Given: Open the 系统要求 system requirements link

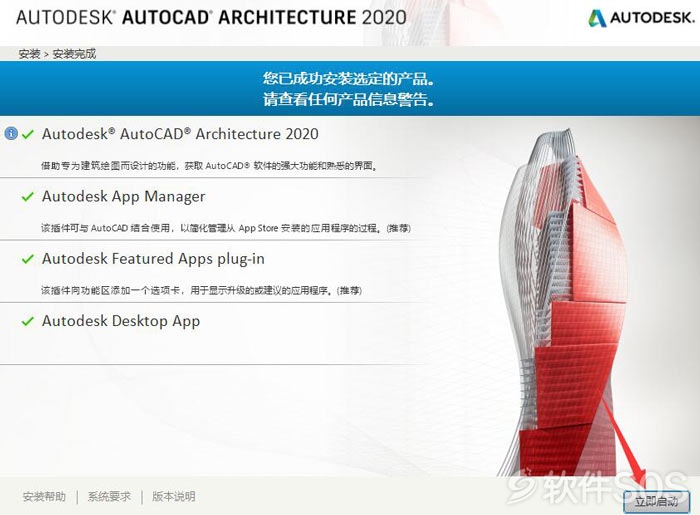Looking at the screenshot, I should (109, 496).
